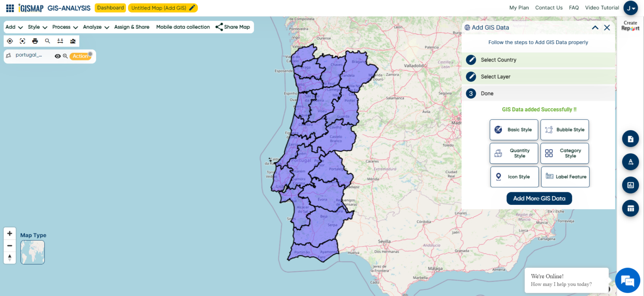Click the Add More GIS Data button
The width and height of the screenshot is (644, 296).
point(539,198)
